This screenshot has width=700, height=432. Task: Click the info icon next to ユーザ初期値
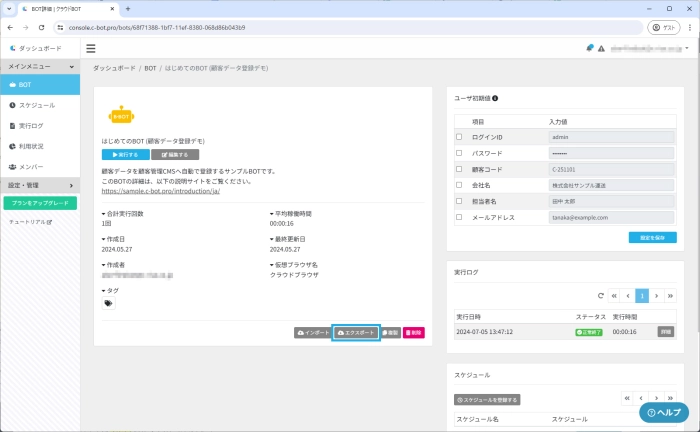pyautogui.click(x=495, y=98)
